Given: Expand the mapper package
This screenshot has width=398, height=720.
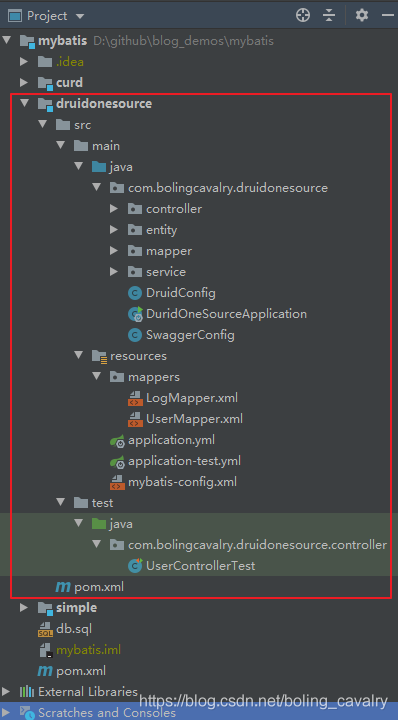Looking at the screenshot, I should [114, 251].
